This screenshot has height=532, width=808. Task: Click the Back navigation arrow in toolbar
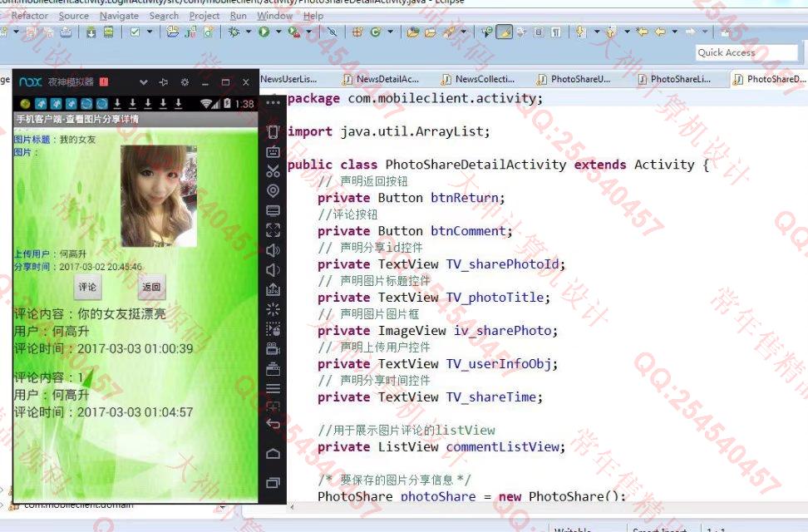(660, 32)
